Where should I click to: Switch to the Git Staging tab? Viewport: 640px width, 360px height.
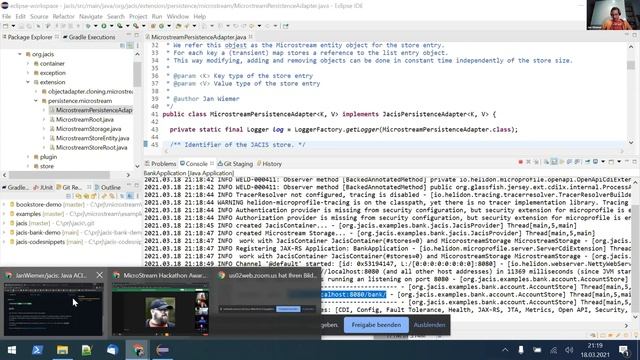[235, 164]
